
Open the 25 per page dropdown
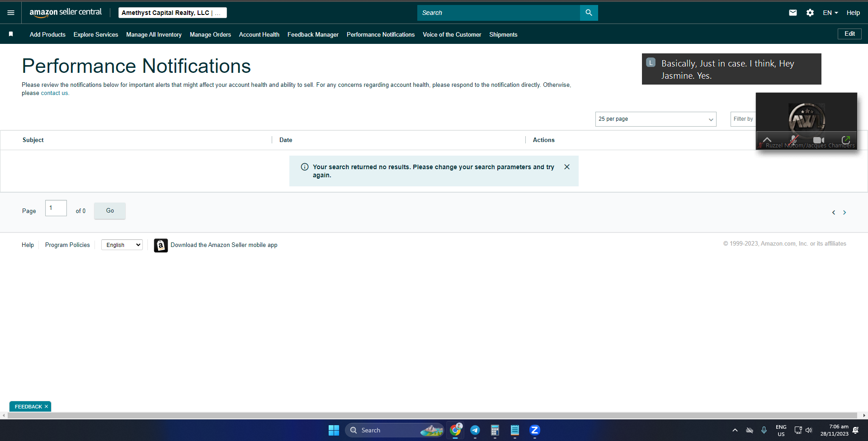(656, 119)
